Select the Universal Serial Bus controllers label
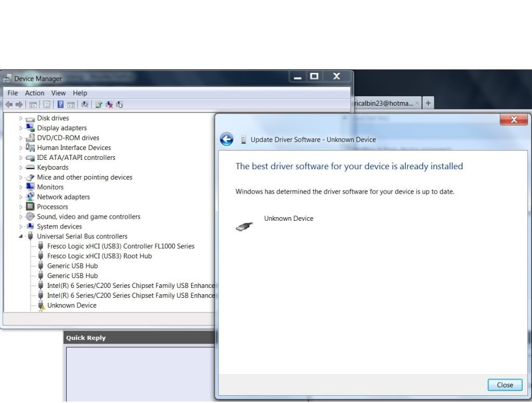Screen dimensions: 532x403 point(82,236)
